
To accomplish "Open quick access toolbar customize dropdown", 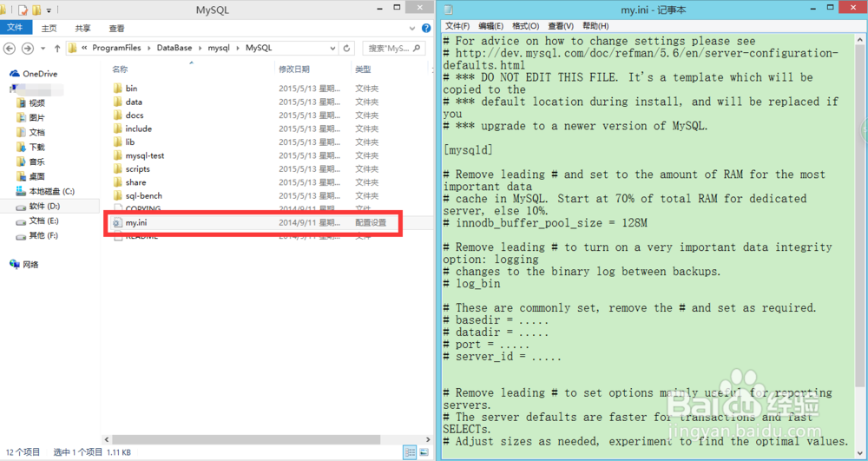I will [49, 10].
